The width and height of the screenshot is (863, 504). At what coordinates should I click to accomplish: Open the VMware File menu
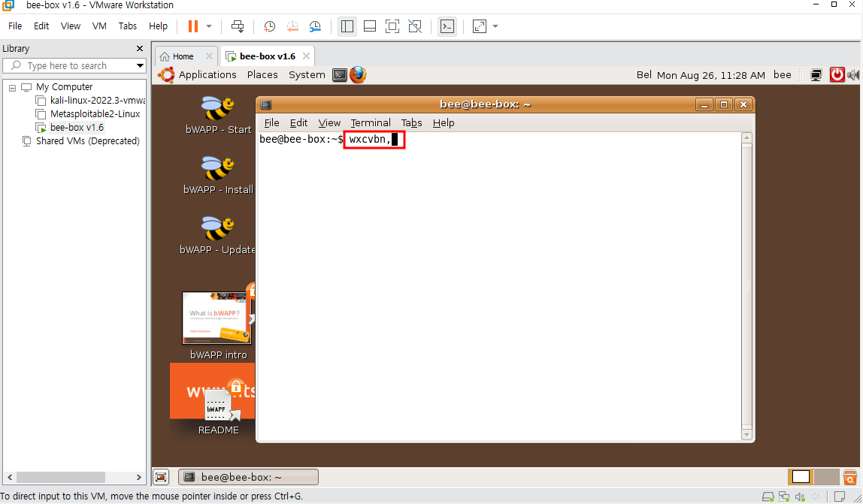(x=15, y=26)
